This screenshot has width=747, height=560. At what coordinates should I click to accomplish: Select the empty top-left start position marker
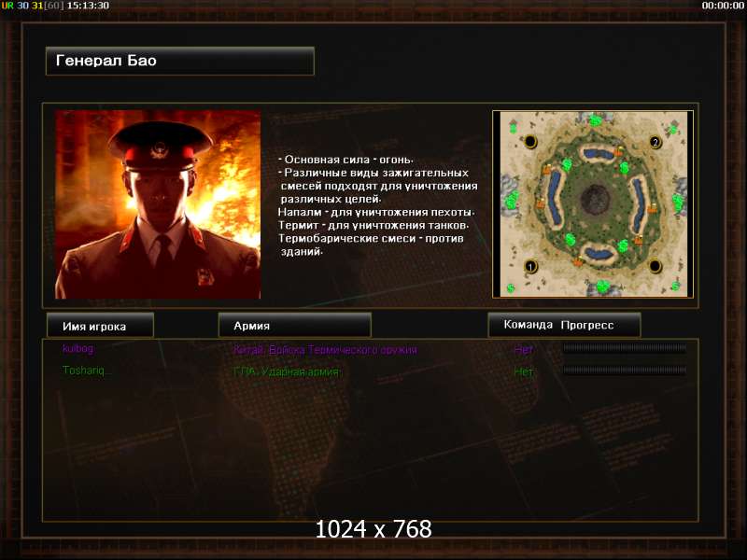[530, 142]
